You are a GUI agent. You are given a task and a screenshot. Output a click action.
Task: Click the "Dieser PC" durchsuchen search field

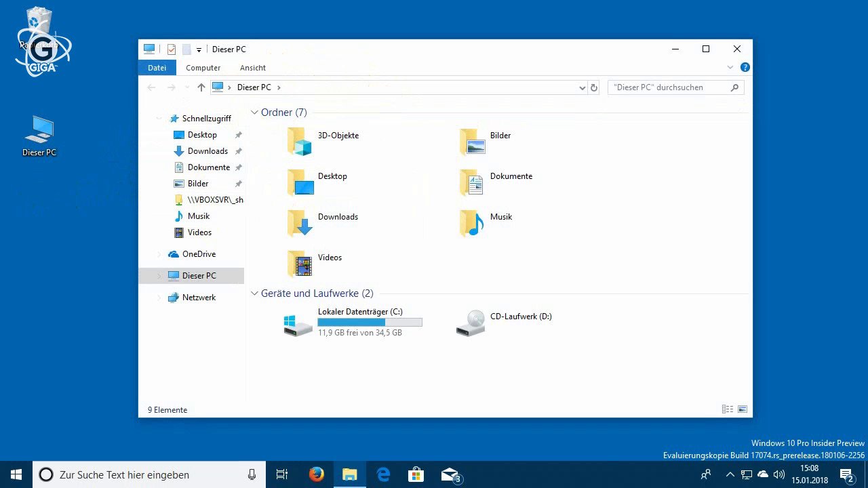[676, 87]
